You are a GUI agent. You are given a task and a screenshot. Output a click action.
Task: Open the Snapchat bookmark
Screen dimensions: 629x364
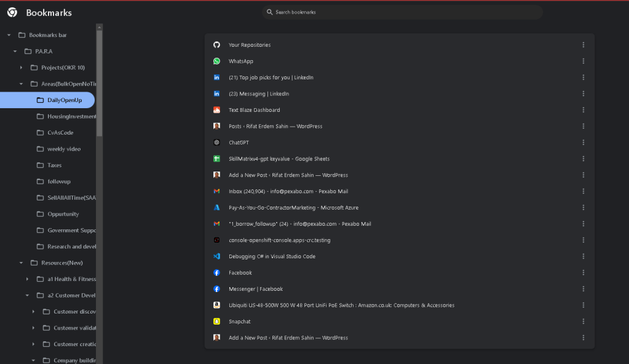point(239,322)
